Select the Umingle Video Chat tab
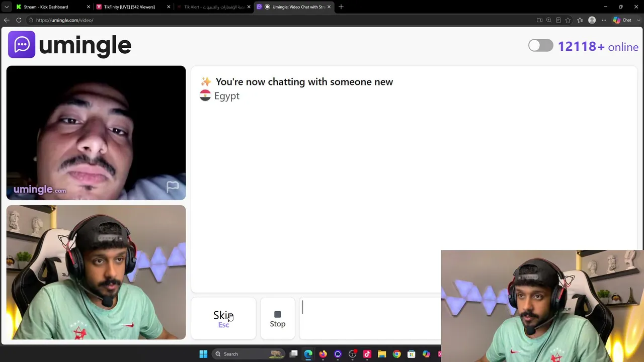This screenshot has height=362, width=644. (294, 7)
